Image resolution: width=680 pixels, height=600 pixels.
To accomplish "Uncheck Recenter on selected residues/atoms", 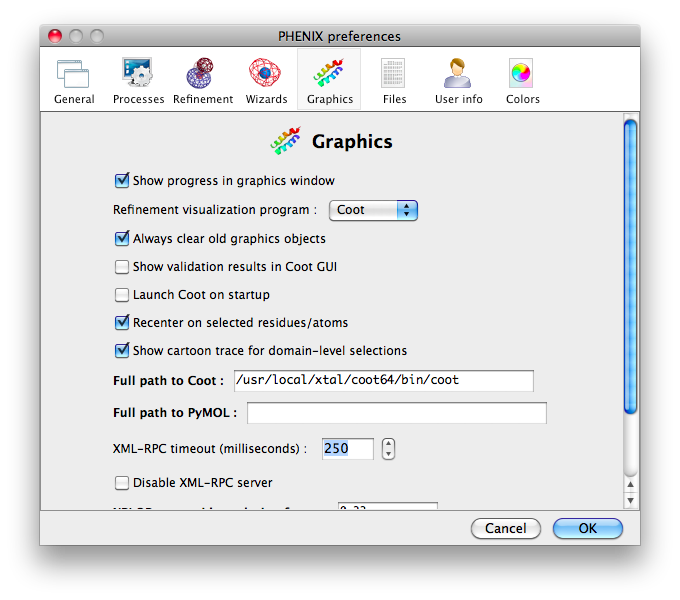I will (x=123, y=323).
